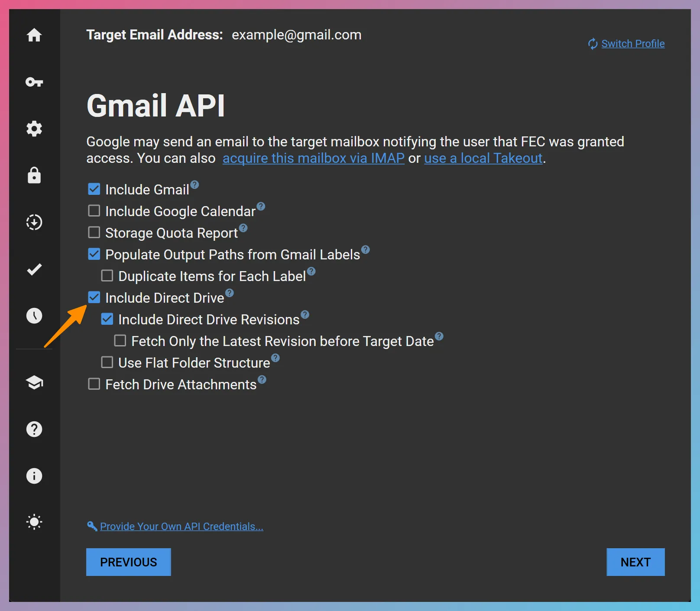Click the padlock sidebar icon
This screenshot has height=611, width=700.
click(34, 175)
